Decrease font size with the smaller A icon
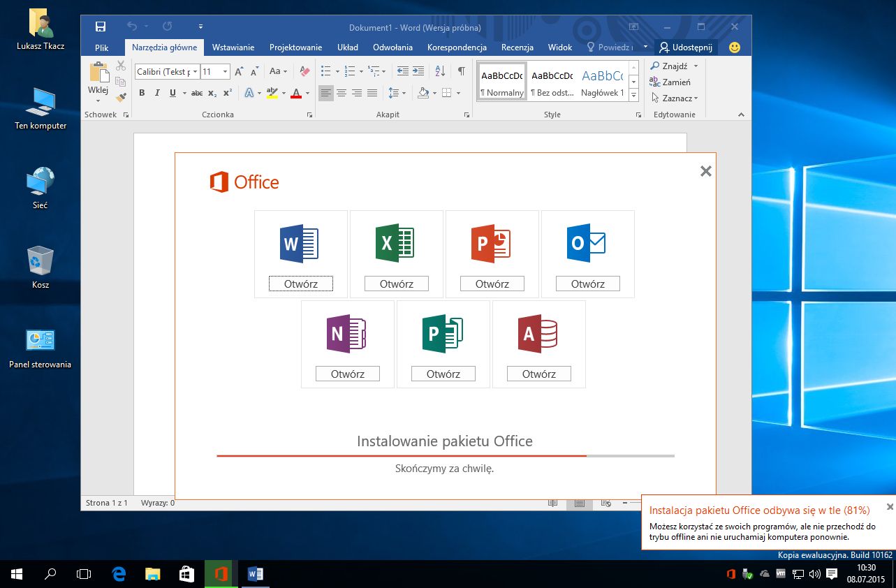The image size is (896, 588). point(254,71)
